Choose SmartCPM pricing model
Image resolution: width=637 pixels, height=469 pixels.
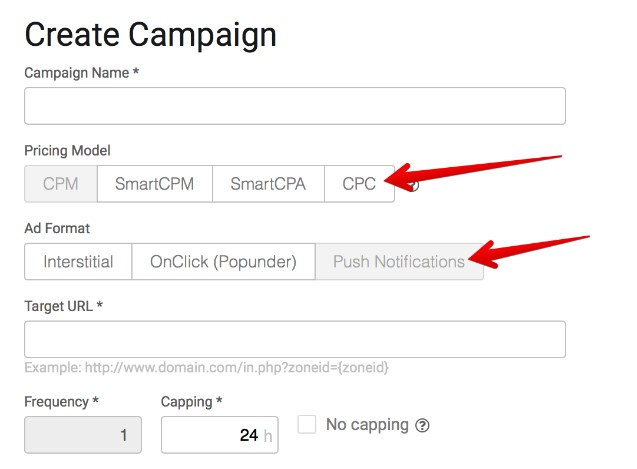point(155,184)
